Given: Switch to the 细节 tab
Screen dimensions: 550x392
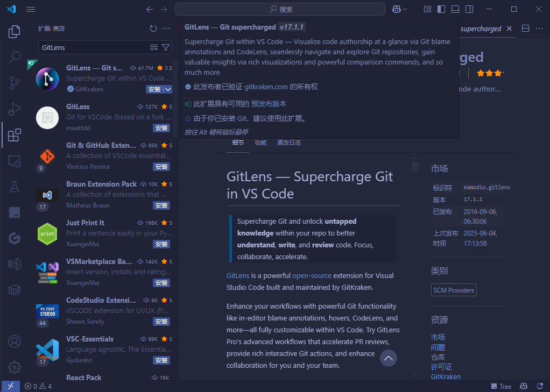Looking at the screenshot, I should [238, 142].
